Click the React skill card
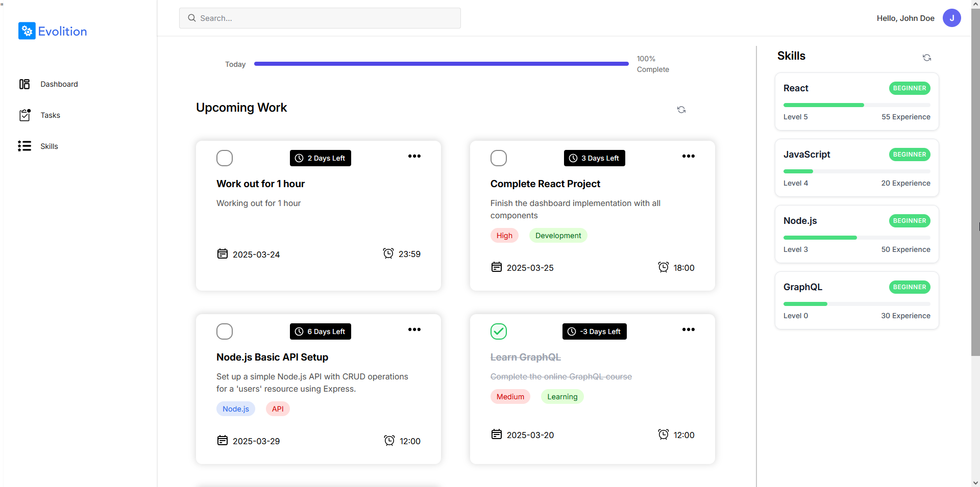Image resolution: width=980 pixels, height=487 pixels. (857, 101)
